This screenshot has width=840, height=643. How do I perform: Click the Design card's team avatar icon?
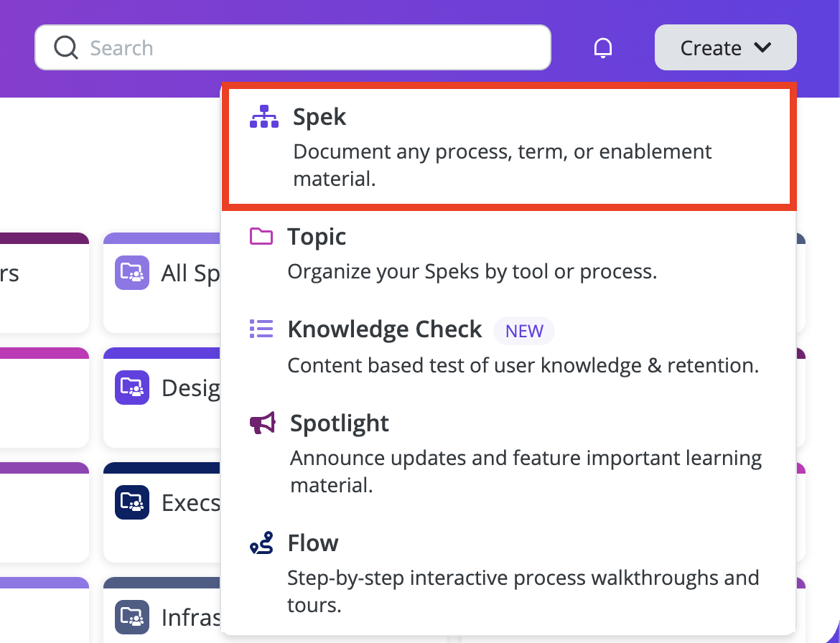(x=131, y=388)
